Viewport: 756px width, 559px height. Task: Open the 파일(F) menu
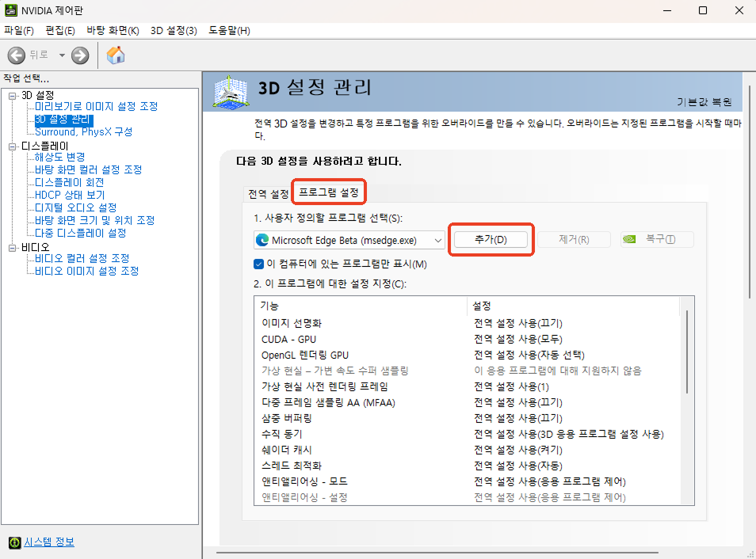19,31
